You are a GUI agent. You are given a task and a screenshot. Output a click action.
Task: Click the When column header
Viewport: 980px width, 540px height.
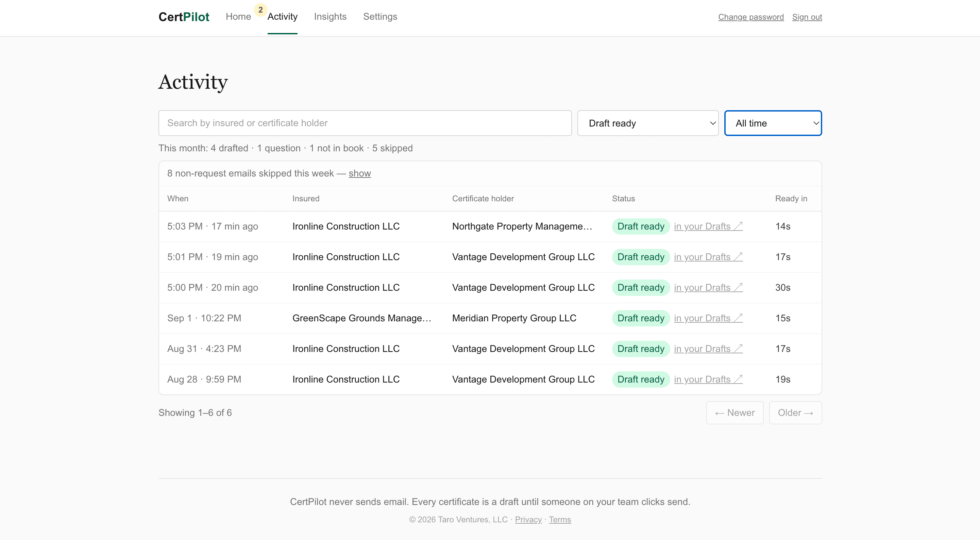[178, 199]
